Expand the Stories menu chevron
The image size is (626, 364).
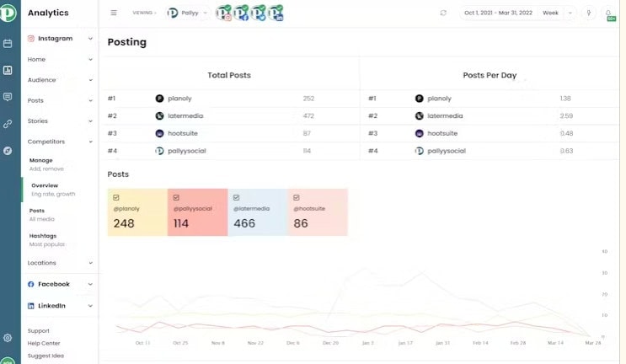(x=91, y=121)
